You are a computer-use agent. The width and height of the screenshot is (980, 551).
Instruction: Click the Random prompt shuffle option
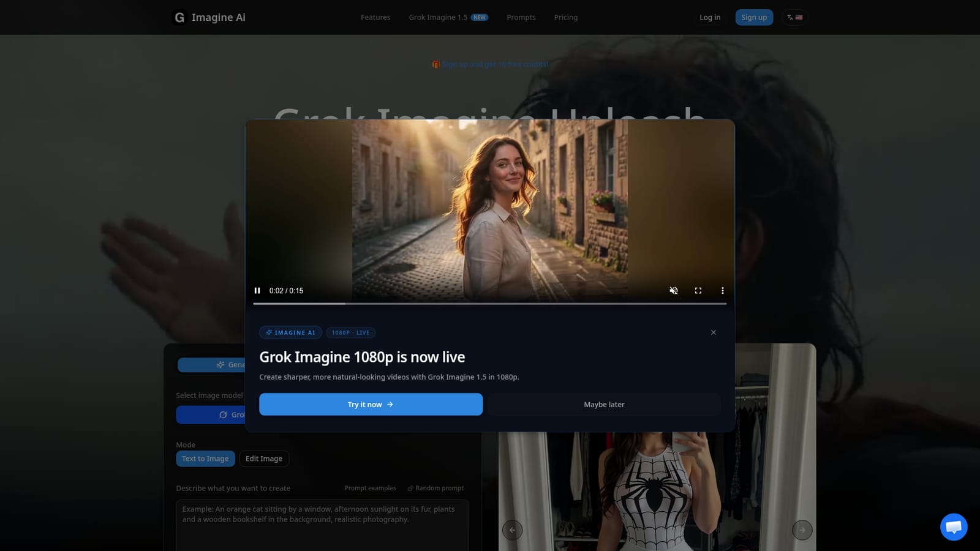coord(435,488)
